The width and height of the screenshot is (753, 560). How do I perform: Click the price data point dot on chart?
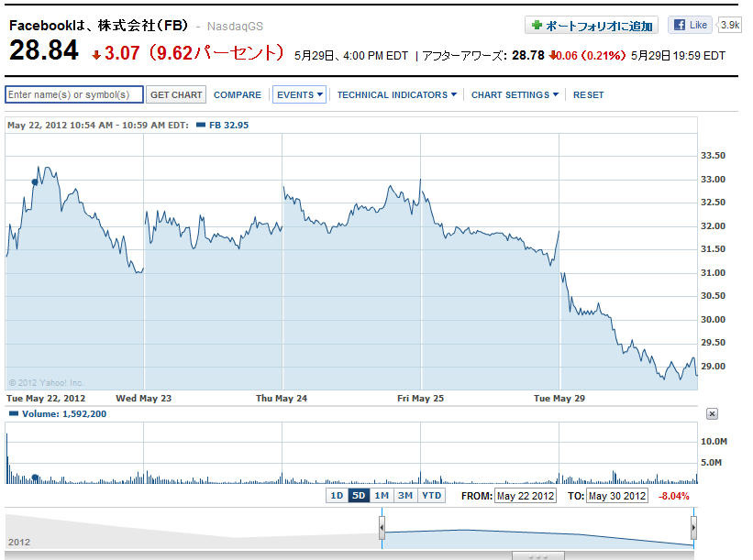pyautogui.click(x=35, y=181)
